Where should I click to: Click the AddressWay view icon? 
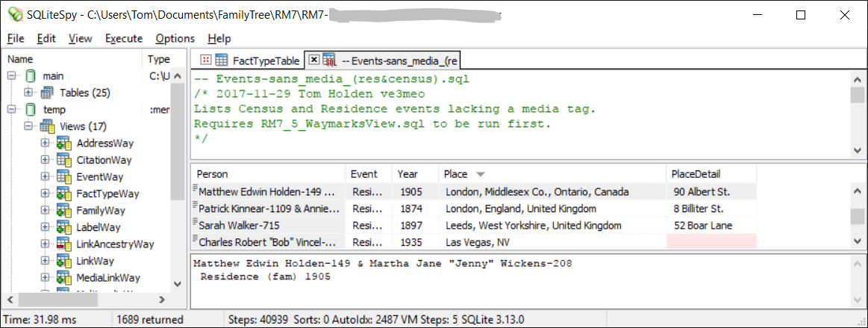coord(64,143)
